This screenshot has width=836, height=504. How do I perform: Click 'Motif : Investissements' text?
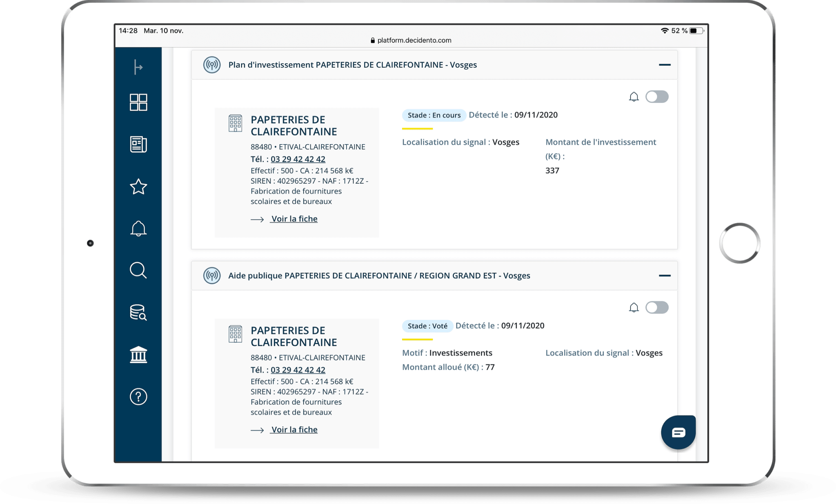click(x=447, y=353)
